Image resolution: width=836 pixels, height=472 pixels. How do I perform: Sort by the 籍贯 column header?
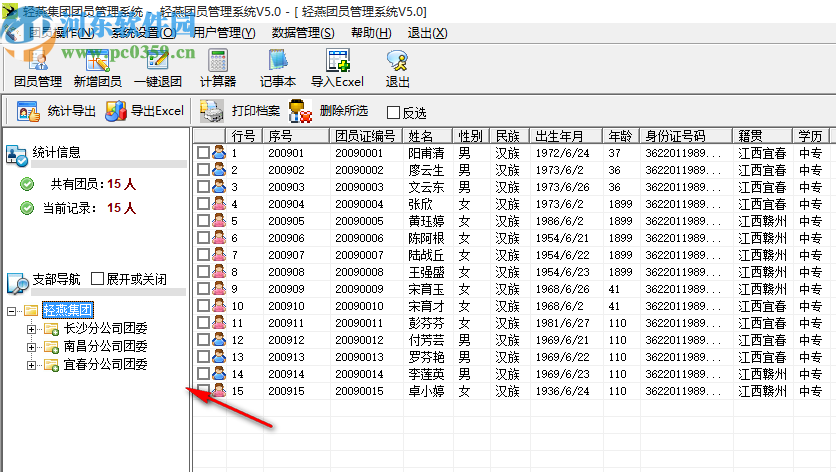[763, 136]
